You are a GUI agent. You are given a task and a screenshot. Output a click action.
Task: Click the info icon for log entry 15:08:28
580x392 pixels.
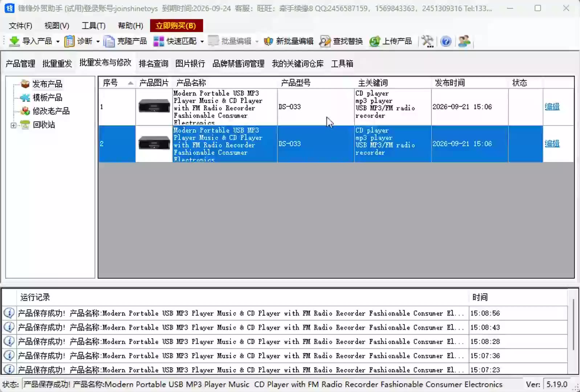pos(9,341)
